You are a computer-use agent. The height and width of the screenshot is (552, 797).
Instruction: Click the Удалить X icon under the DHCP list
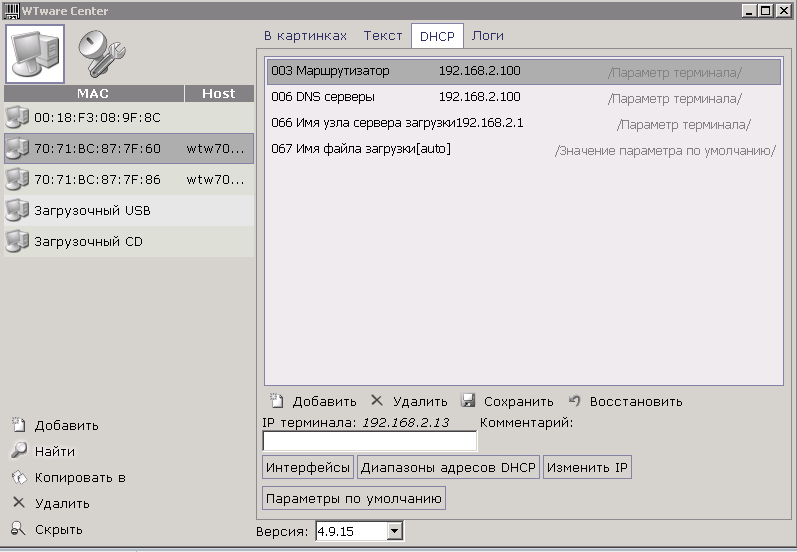tap(377, 401)
